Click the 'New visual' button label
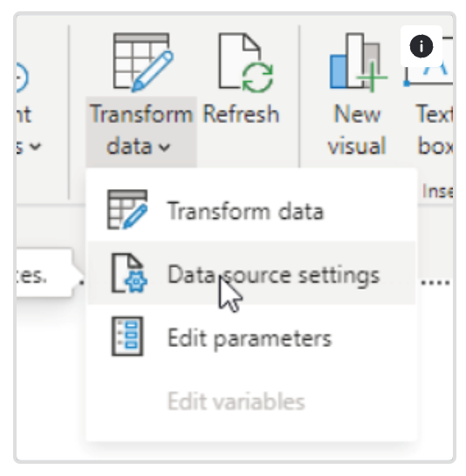The width and height of the screenshot is (466, 476). pos(357,130)
